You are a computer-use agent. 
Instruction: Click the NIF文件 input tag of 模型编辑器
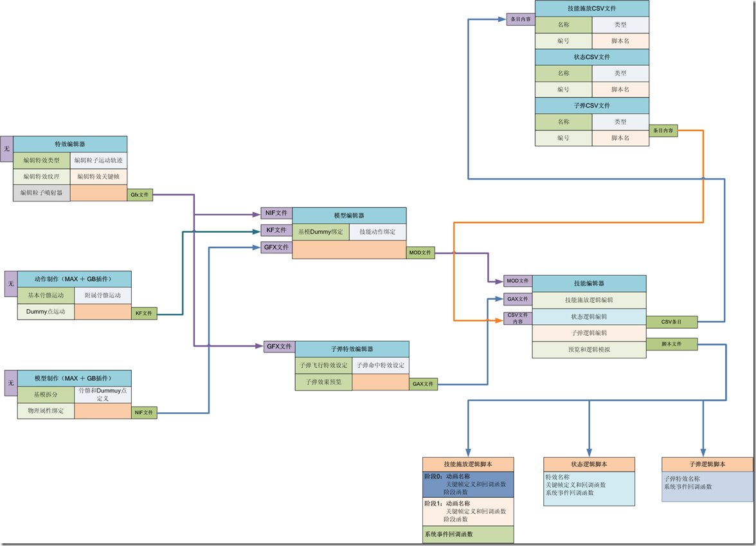[x=276, y=214]
